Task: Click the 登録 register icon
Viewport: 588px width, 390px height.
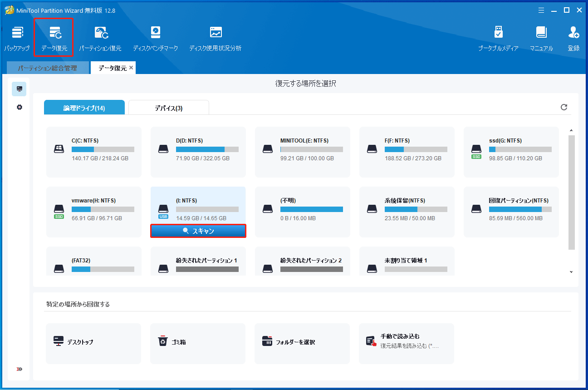Action: 573,39
